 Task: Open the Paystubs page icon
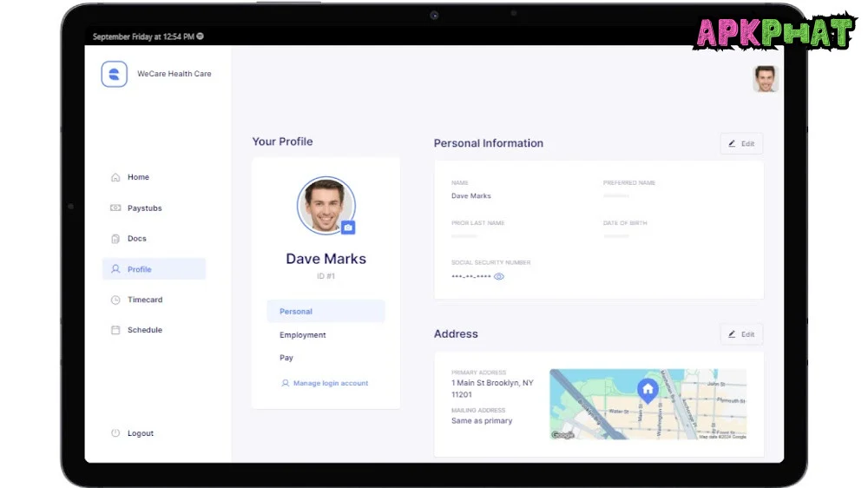pos(115,208)
